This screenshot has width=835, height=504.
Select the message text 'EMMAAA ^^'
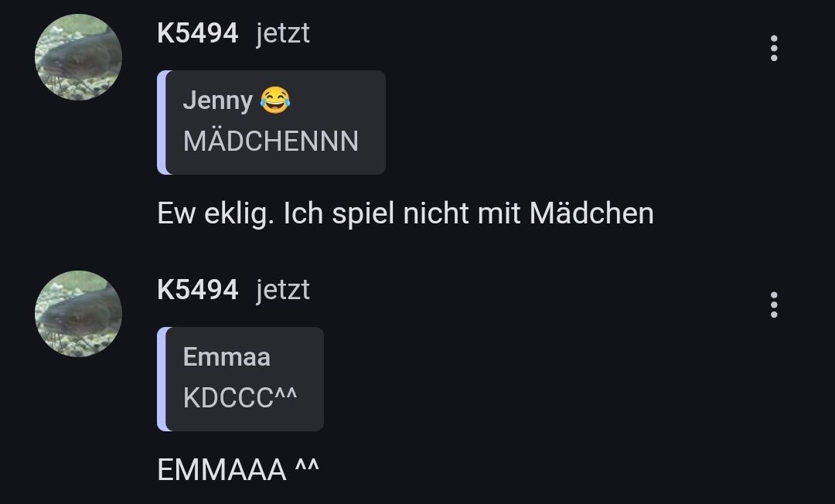pyautogui.click(x=238, y=469)
